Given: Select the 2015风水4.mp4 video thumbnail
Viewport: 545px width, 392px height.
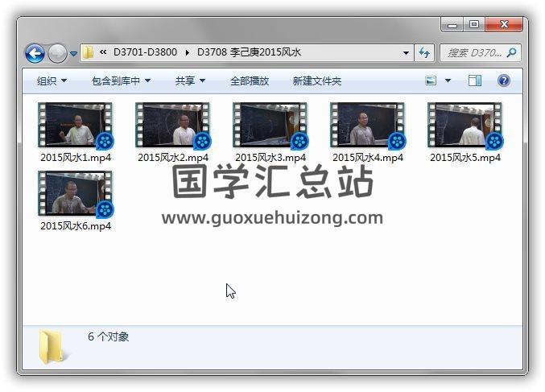Looking at the screenshot, I should coord(367,126).
